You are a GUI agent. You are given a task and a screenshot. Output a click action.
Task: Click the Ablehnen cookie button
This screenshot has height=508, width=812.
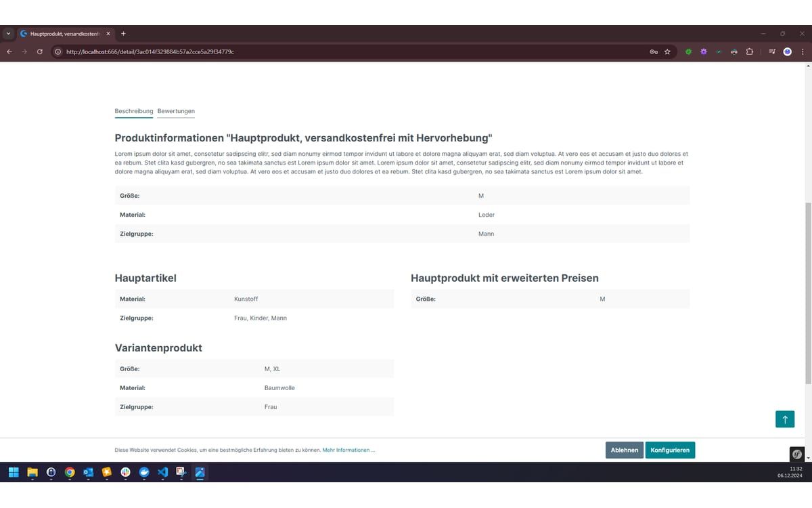coord(625,450)
